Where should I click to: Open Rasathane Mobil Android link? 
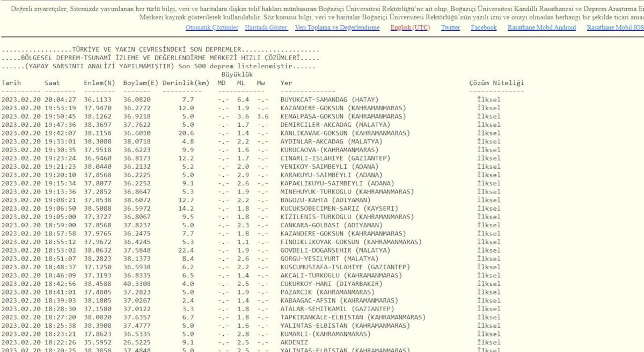(541, 28)
